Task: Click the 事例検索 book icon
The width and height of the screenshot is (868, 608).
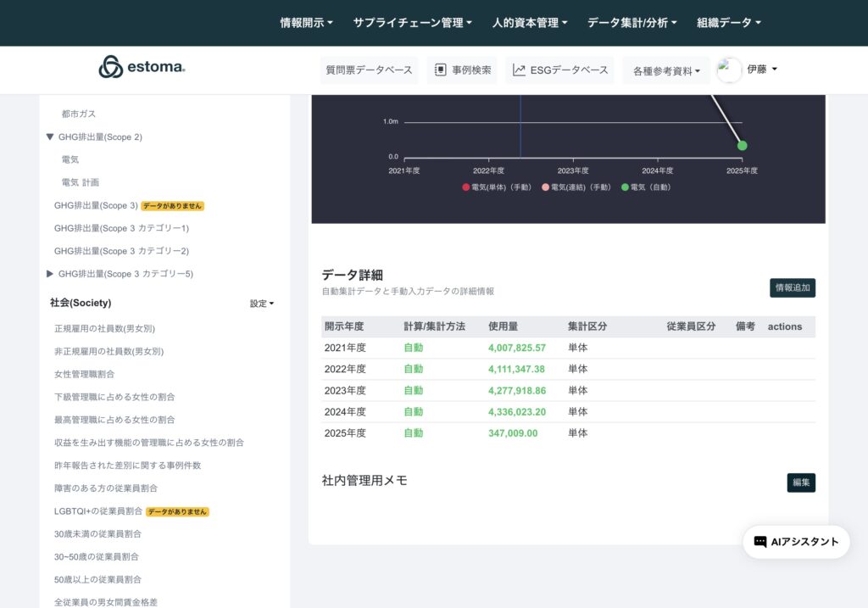Action: point(441,70)
